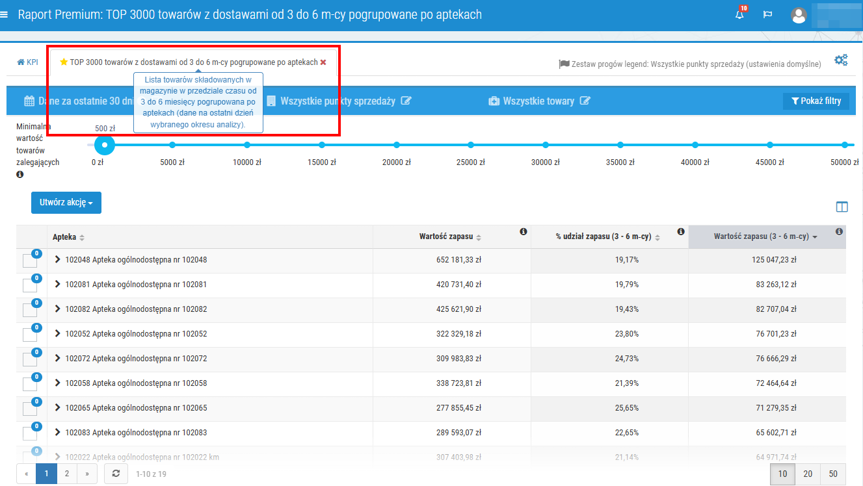Set slider to 25000 zł mark
Viewport: 863px width, 486px height.
click(471, 145)
